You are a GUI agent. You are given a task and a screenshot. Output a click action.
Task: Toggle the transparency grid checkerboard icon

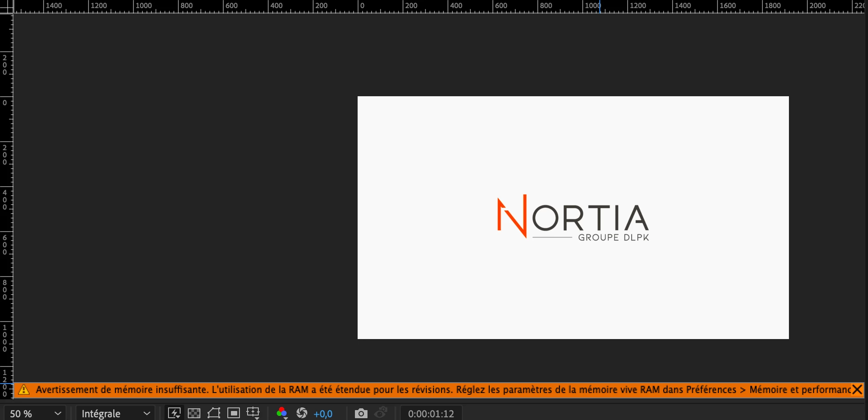pos(194,413)
